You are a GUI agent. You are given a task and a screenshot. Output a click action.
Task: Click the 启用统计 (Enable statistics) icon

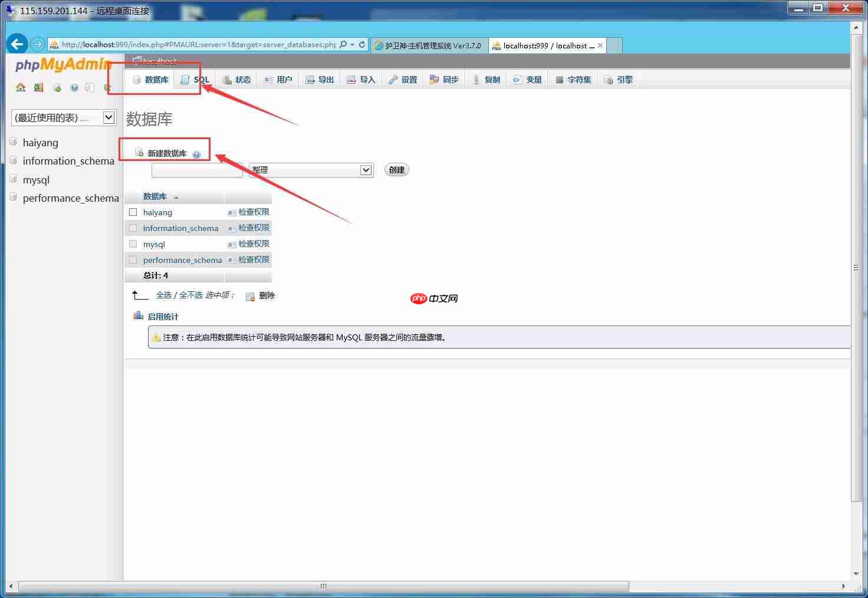click(138, 315)
